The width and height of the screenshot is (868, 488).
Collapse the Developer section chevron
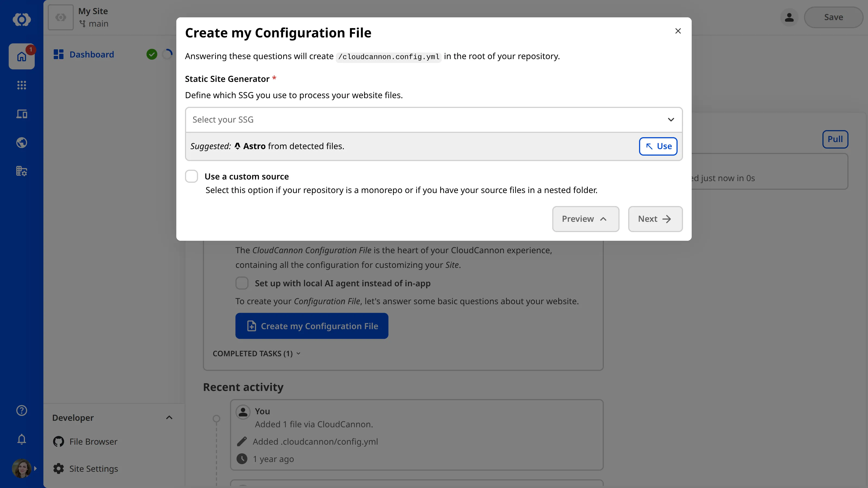click(x=169, y=418)
